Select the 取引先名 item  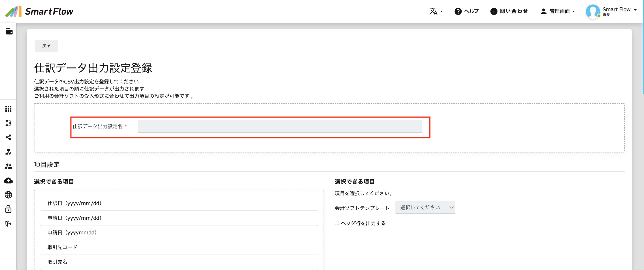[179, 262]
